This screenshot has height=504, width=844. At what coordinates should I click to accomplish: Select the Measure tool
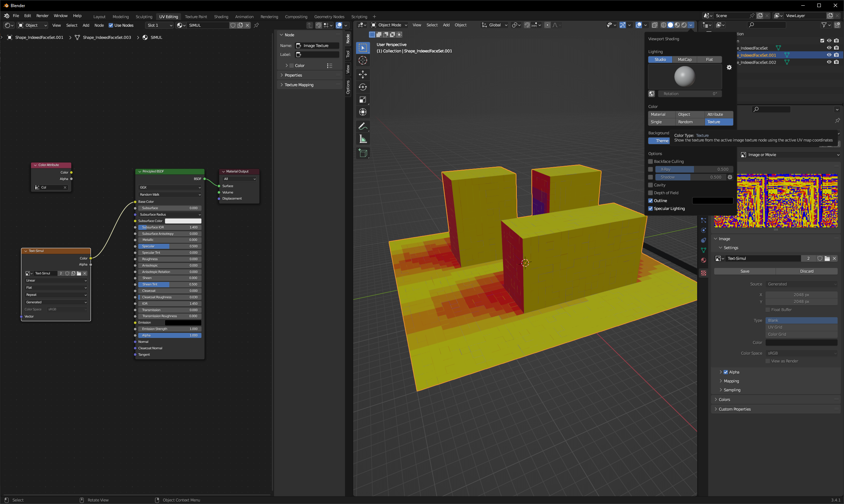point(363,139)
